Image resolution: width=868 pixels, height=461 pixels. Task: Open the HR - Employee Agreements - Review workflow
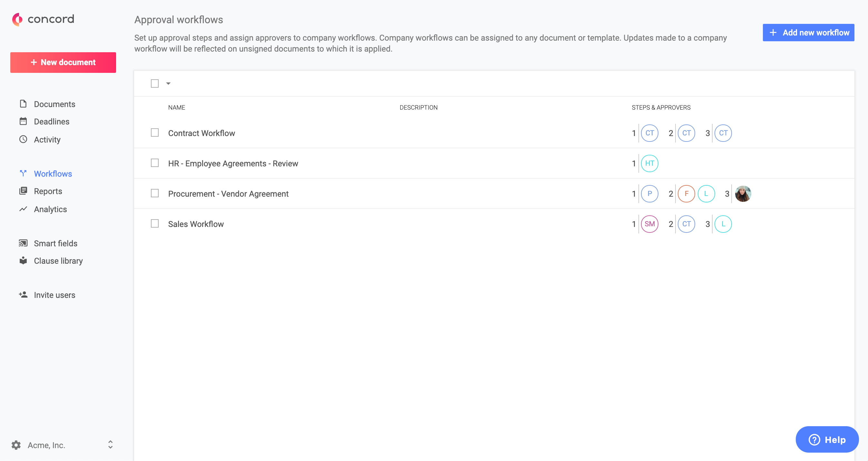pyautogui.click(x=233, y=163)
